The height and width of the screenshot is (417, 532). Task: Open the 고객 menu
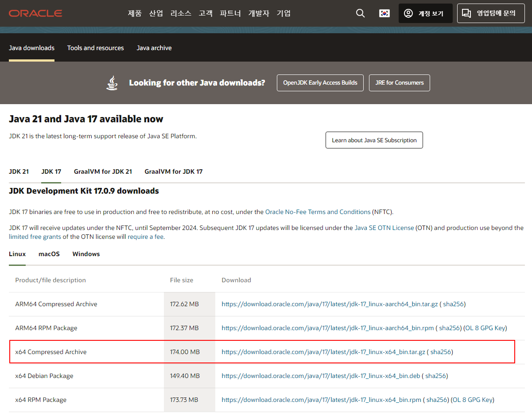(x=206, y=13)
